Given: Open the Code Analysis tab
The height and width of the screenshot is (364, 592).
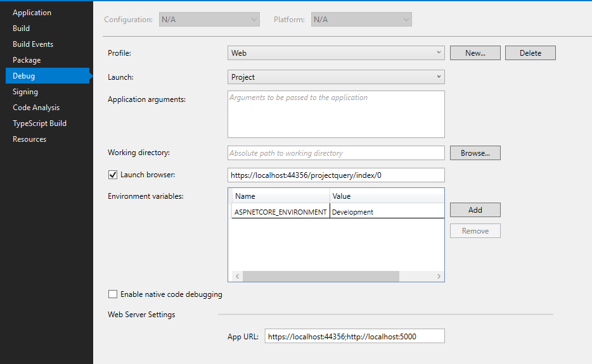Looking at the screenshot, I should pyautogui.click(x=36, y=108).
